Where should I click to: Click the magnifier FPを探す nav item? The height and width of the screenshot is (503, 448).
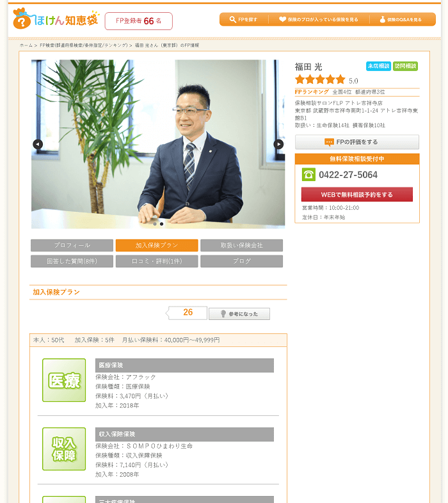244,20
